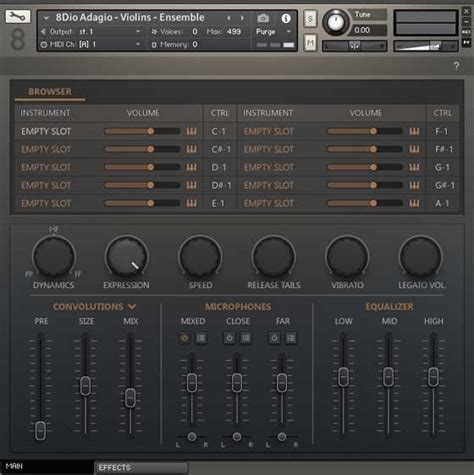Click the Tune value 0.00 field
Viewport: 474px width, 475px height.
pos(367,30)
